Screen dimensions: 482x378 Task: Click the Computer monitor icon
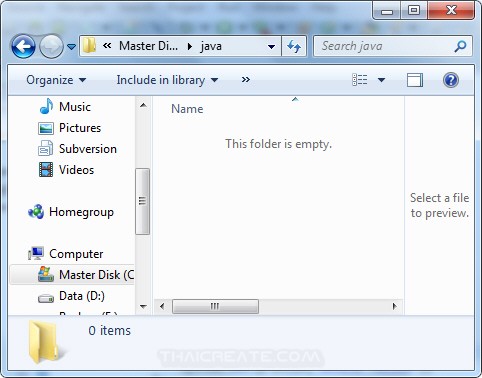point(36,253)
